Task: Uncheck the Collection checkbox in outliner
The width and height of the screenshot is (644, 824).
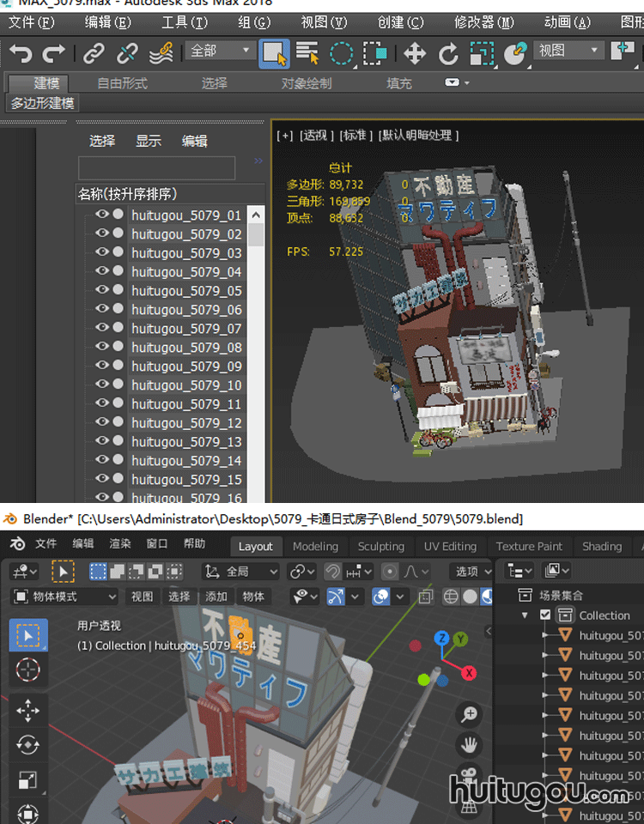Action: click(545, 615)
